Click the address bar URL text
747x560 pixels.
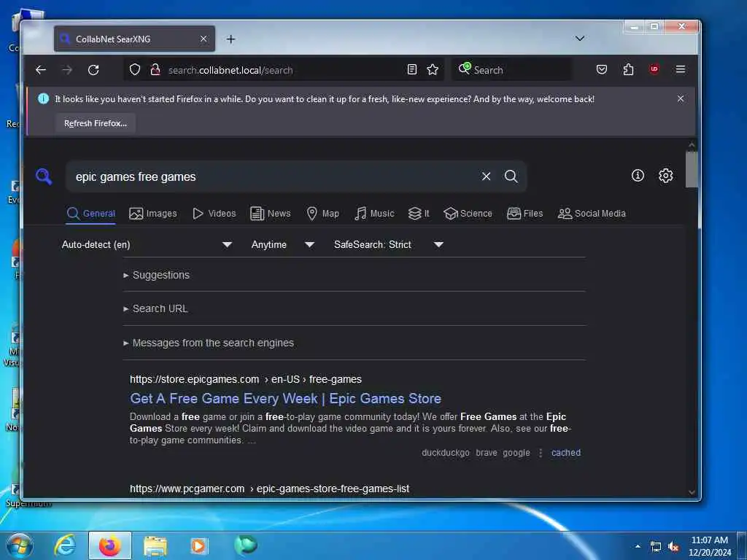(231, 71)
